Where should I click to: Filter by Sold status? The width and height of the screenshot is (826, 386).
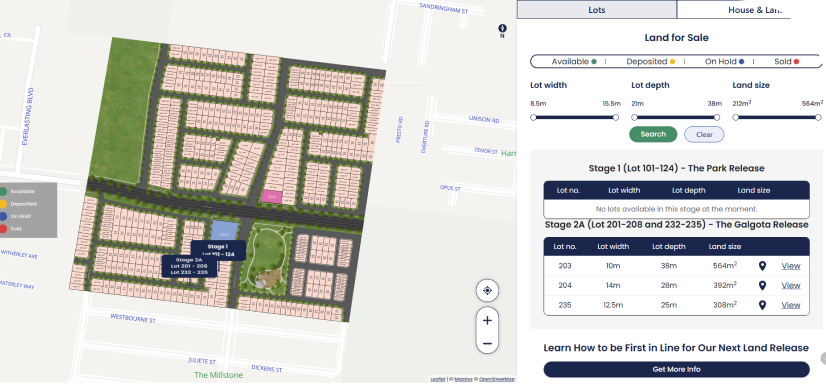[x=786, y=62]
